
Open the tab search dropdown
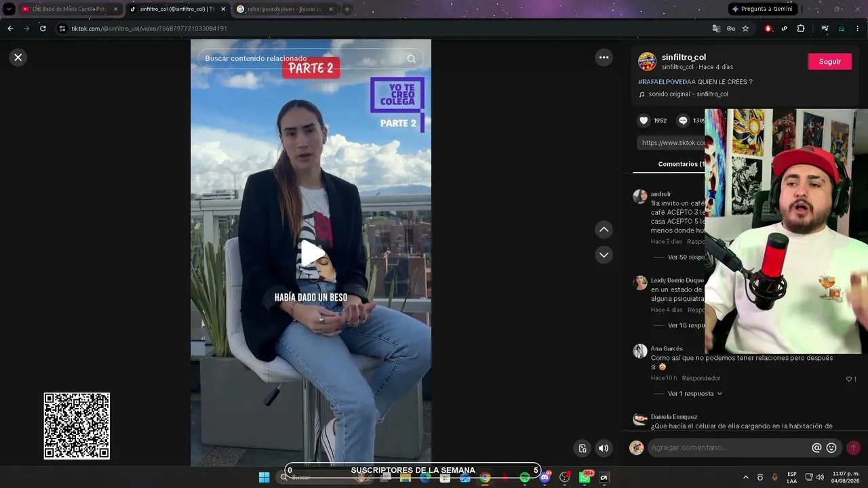coord(9,9)
